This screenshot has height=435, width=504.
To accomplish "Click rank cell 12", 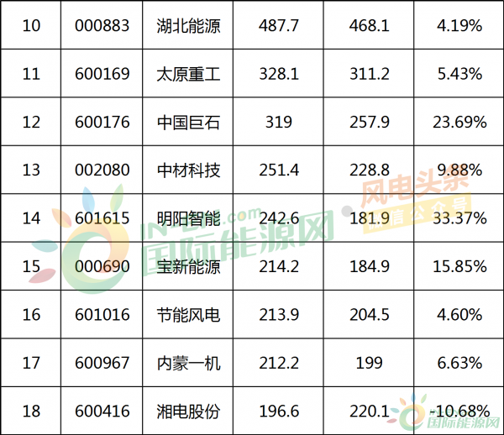I will pyautogui.click(x=31, y=122).
